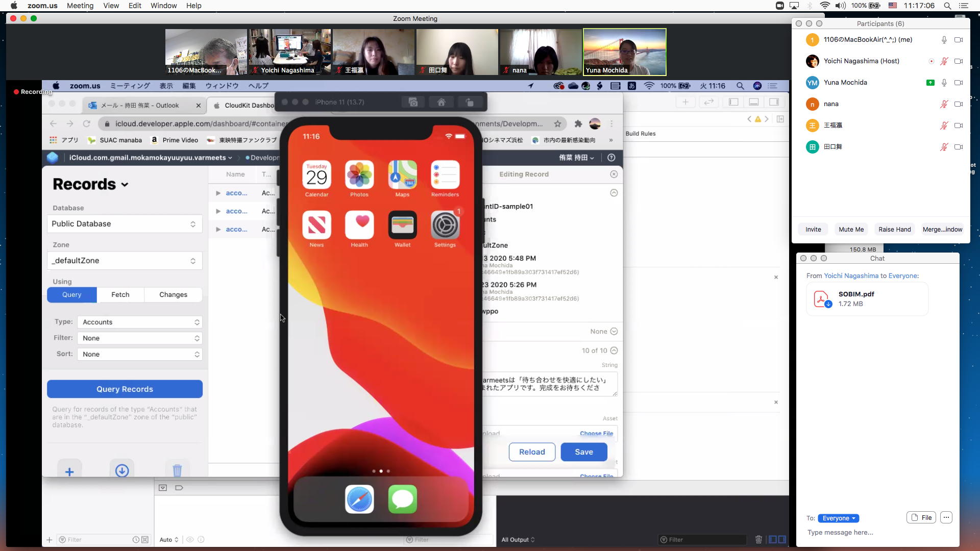Click the Query Records button
The width and height of the screenshot is (980, 551).
(x=125, y=389)
